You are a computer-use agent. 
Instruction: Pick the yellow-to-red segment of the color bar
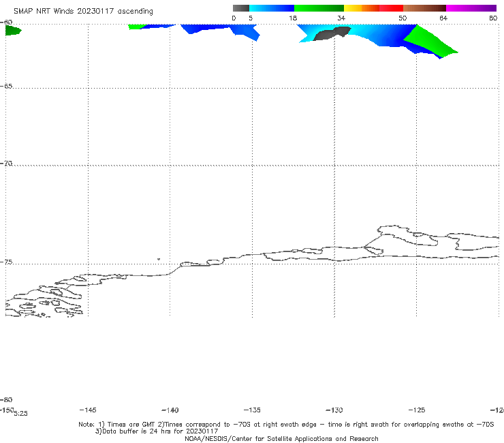[x=373, y=8]
